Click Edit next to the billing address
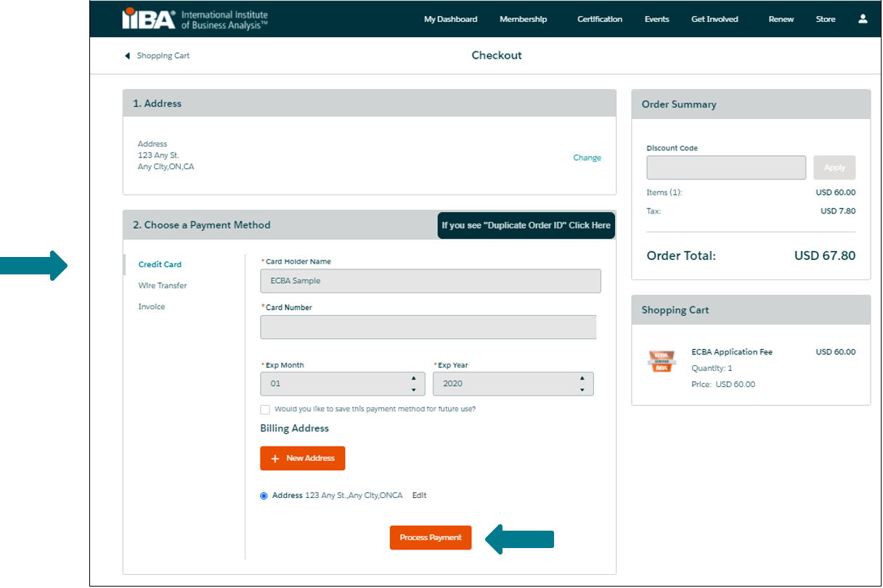This screenshot has height=588, width=883. [x=420, y=496]
